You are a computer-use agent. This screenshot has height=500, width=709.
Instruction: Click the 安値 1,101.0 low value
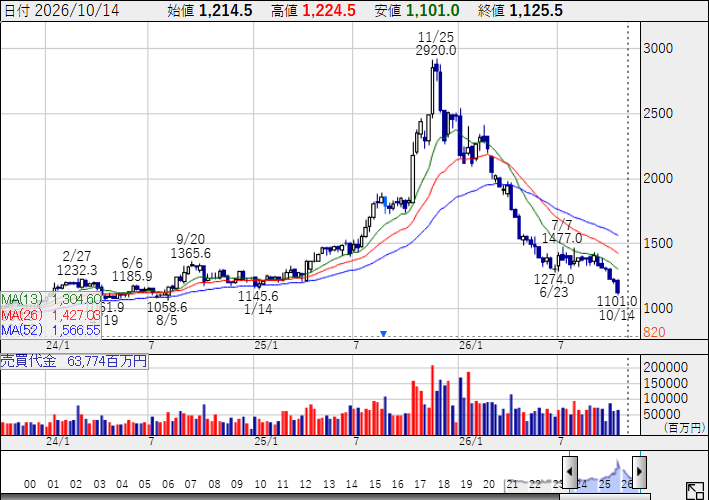point(417,10)
